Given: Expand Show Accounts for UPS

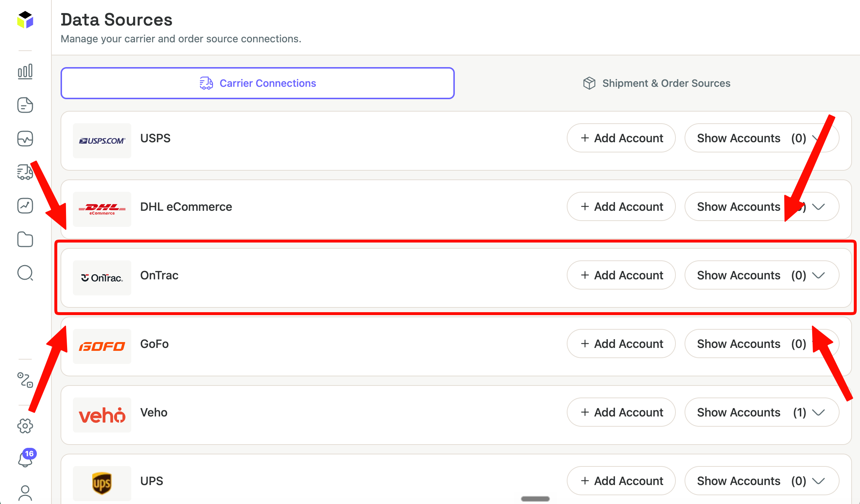Looking at the screenshot, I should coord(762,481).
